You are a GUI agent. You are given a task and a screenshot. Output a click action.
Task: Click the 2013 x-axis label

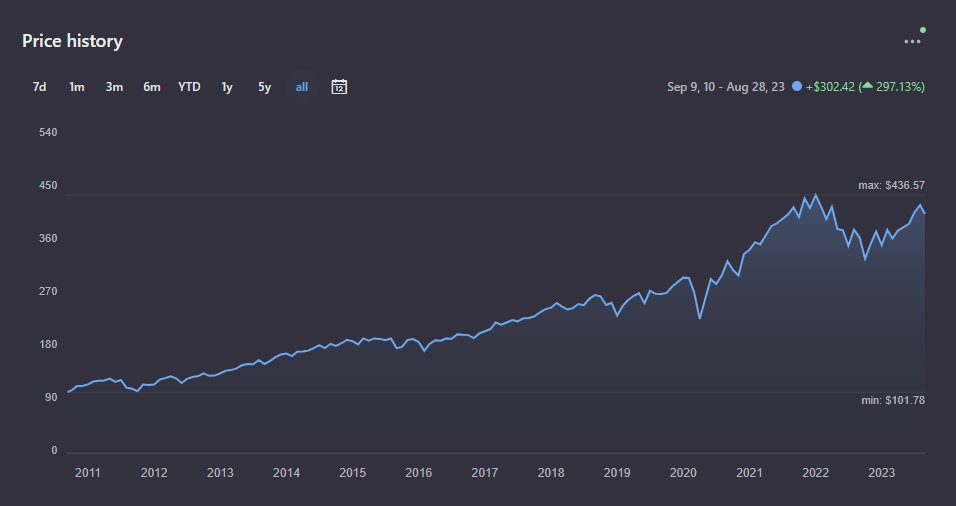pos(220,473)
